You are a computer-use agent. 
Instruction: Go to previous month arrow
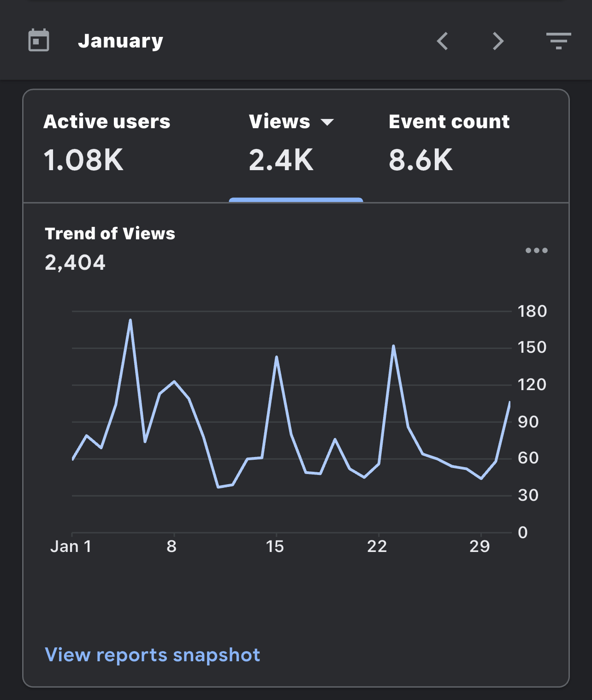[x=442, y=41]
